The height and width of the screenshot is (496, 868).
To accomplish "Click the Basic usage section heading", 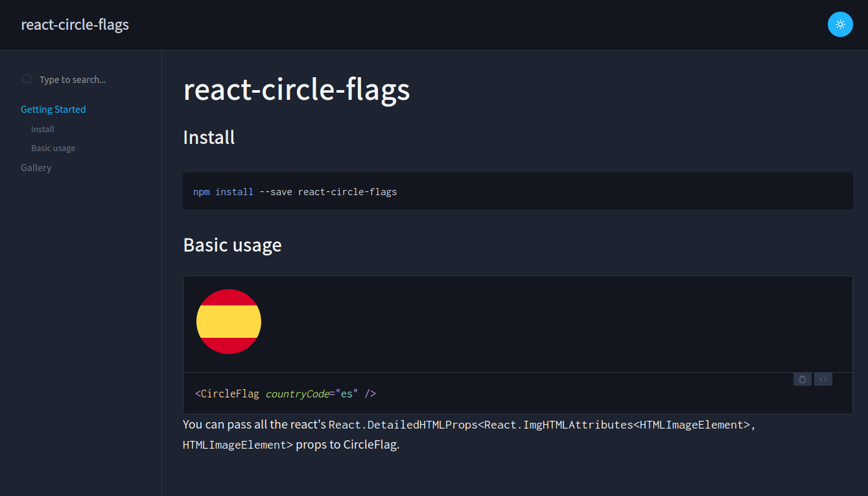I will [x=232, y=245].
